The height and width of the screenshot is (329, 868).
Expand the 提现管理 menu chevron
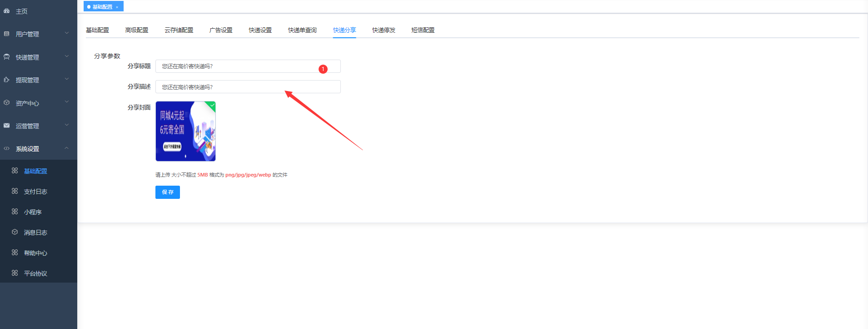(67, 79)
